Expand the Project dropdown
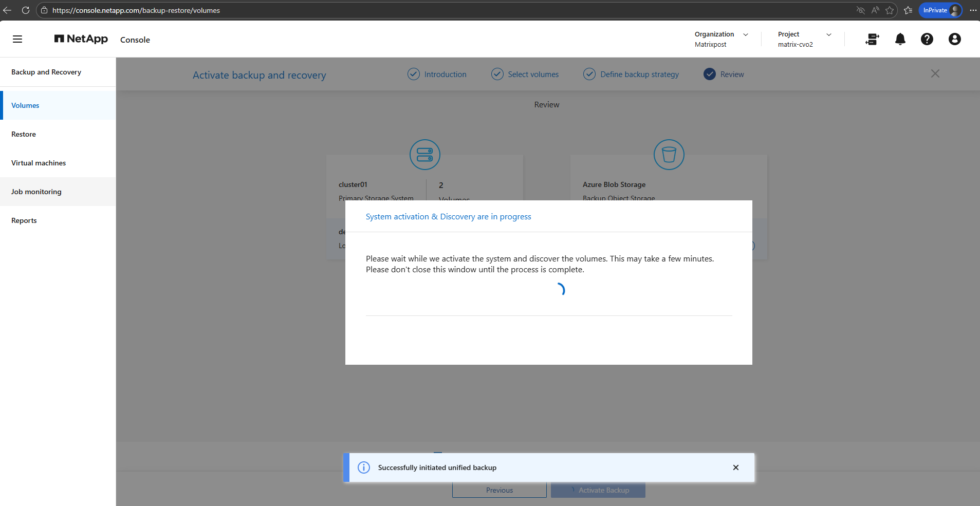 tap(828, 34)
